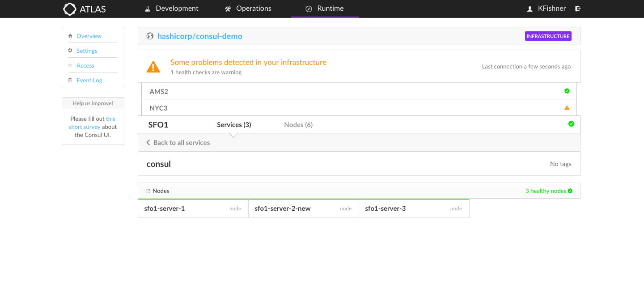Viewport: 644px width, 290px height.
Task: Open Event Log in the sidebar
Action: 89,81
